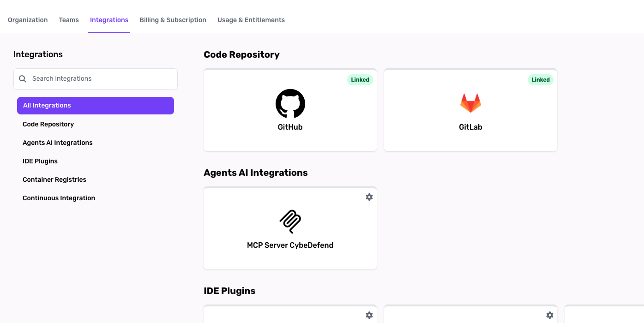Click the GitLab card label text
Screen dimensions: 644x323
click(470, 127)
